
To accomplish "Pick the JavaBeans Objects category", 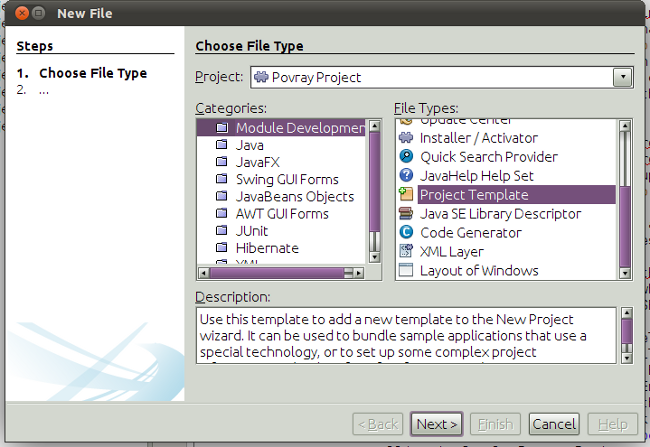I will click(294, 197).
